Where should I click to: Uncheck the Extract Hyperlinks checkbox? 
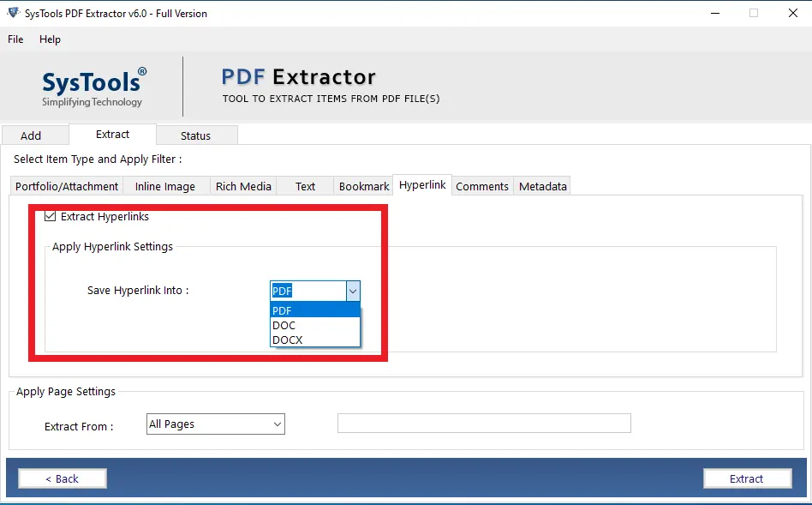51,216
